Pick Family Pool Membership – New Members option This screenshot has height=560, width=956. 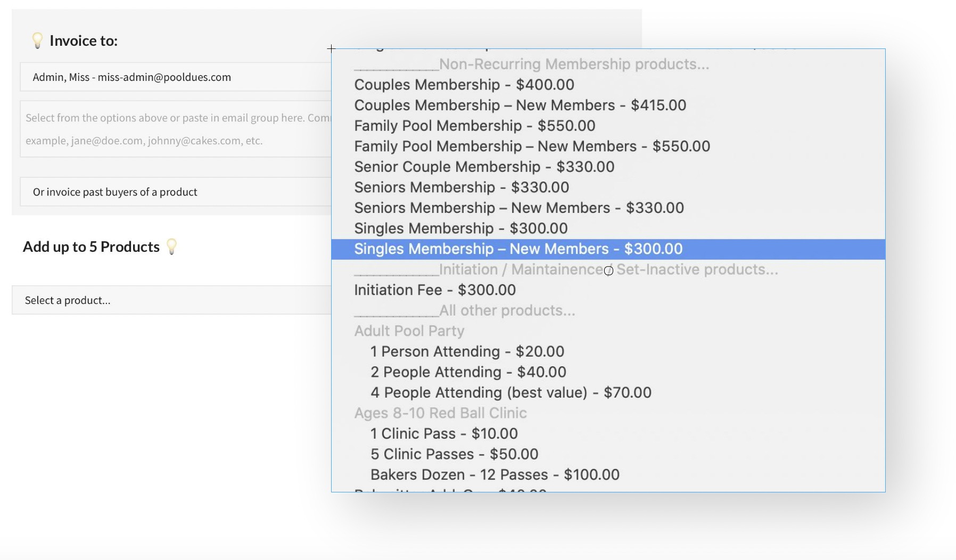(x=532, y=146)
